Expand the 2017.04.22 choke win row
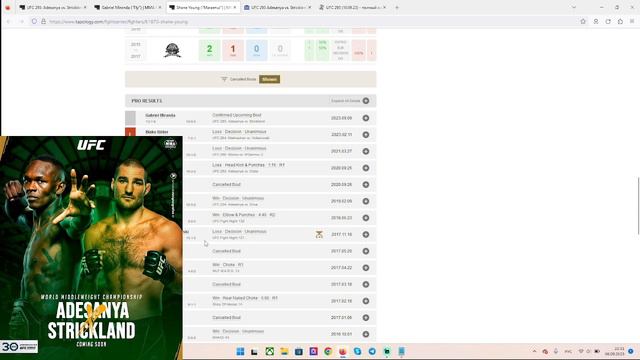The image size is (640, 360). [366, 268]
